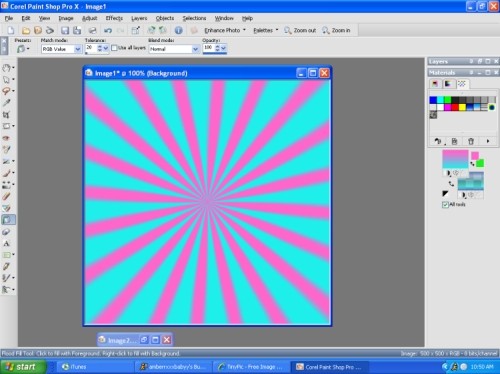Select the Text tool
This screenshot has height=374, width=500.
(6, 243)
